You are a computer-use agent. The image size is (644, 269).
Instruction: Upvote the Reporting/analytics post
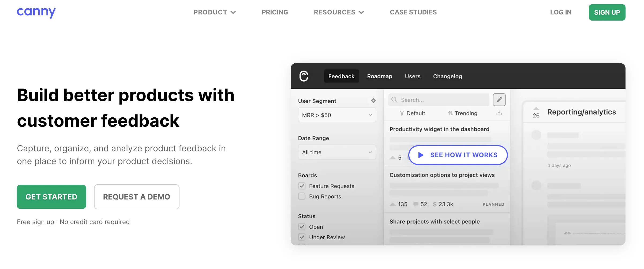536,109
